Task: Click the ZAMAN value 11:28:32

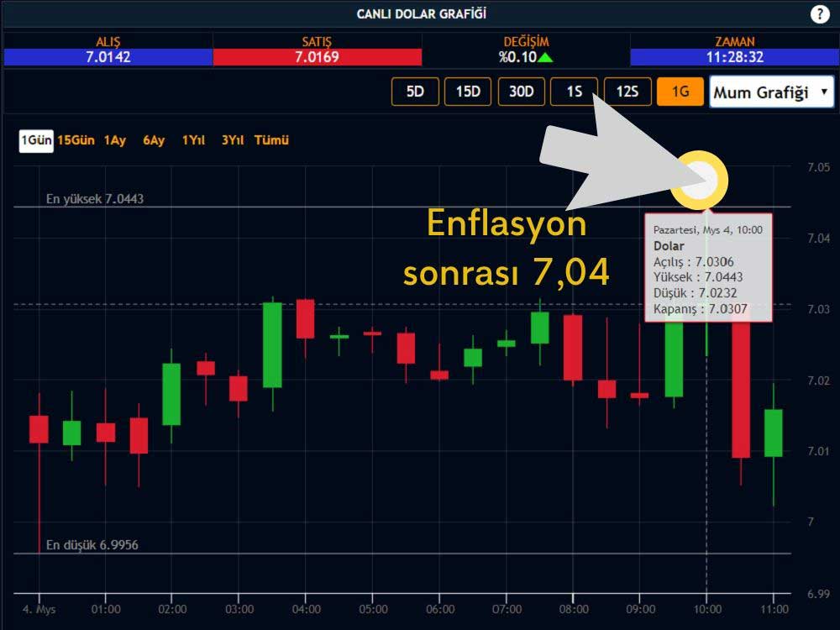Action: click(734, 57)
